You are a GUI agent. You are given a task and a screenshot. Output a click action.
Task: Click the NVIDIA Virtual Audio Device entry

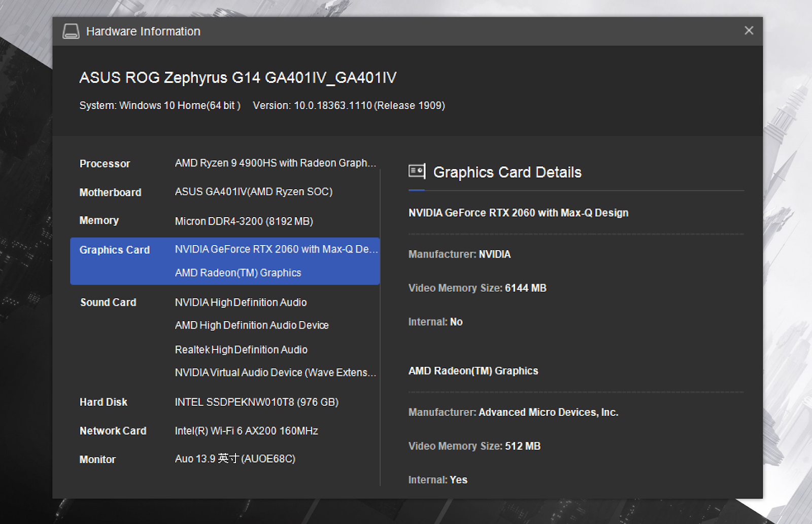pos(276,372)
